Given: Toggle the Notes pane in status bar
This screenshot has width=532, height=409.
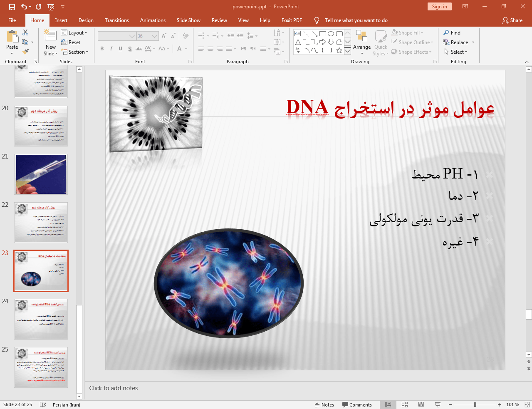Looking at the screenshot, I should (x=324, y=404).
